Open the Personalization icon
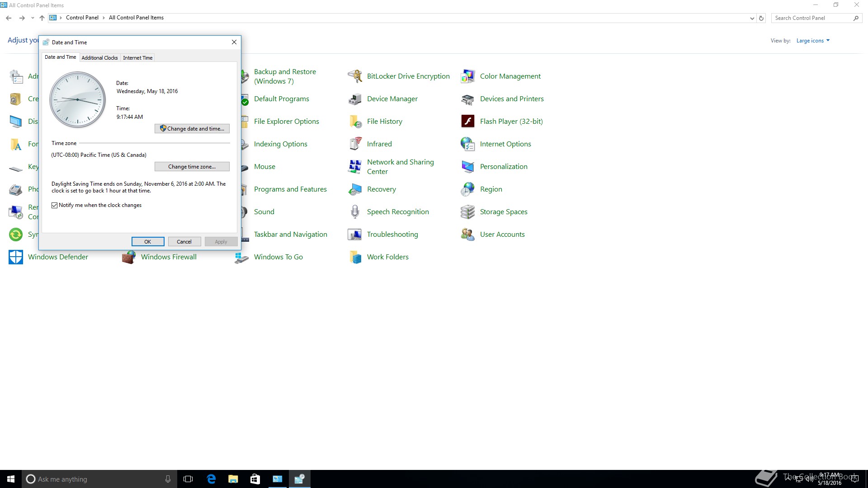 [468, 167]
